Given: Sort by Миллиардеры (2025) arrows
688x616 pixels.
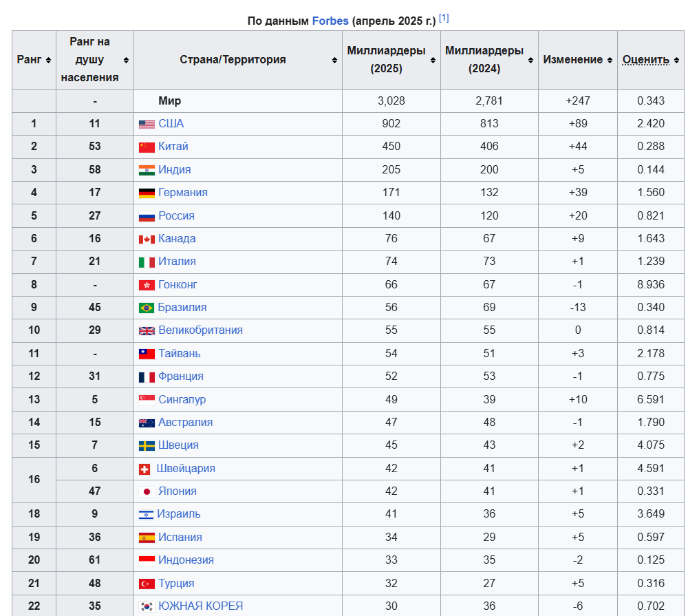Looking at the screenshot, I should coord(433,60).
